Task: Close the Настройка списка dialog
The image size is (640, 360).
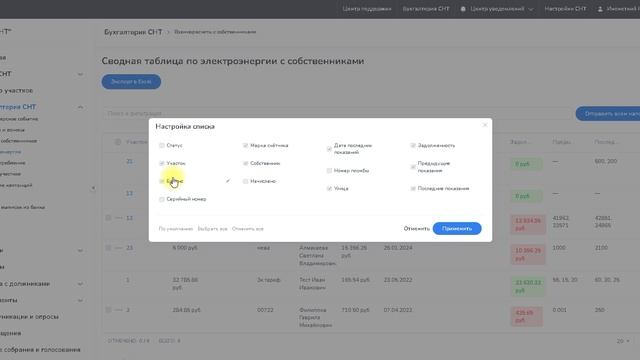Action: pyautogui.click(x=485, y=125)
